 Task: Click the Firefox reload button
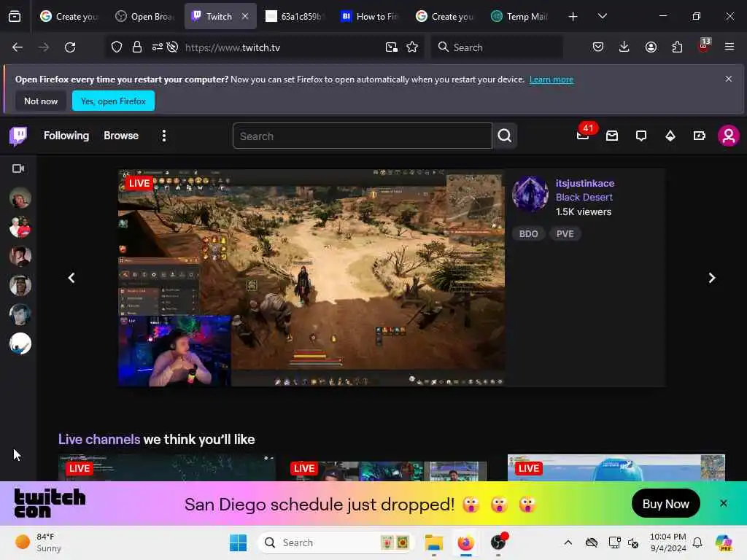pyautogui.click(x=70, y=47)
